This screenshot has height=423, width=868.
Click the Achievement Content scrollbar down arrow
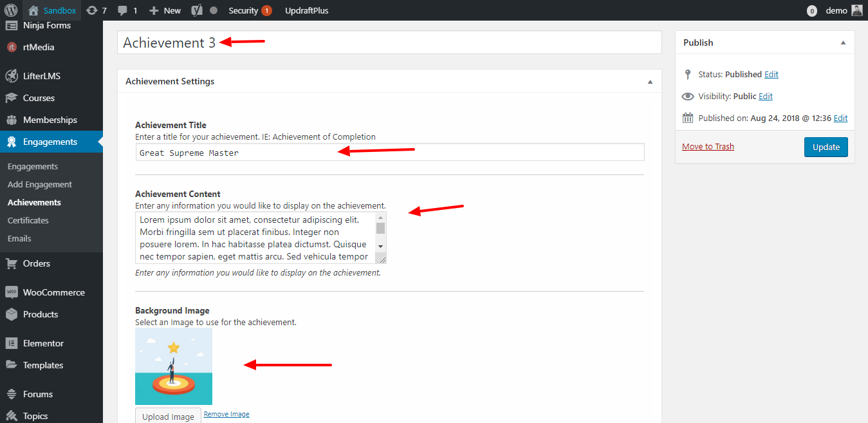380,247
